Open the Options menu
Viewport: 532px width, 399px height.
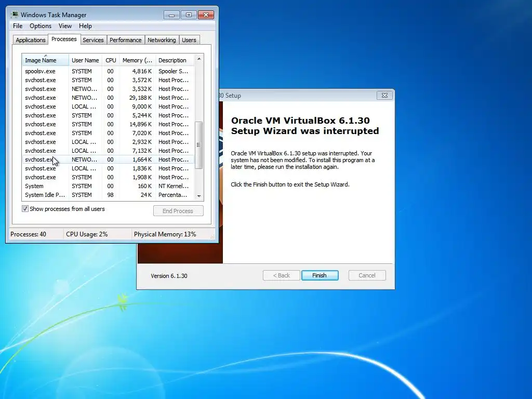coord(41,26)
